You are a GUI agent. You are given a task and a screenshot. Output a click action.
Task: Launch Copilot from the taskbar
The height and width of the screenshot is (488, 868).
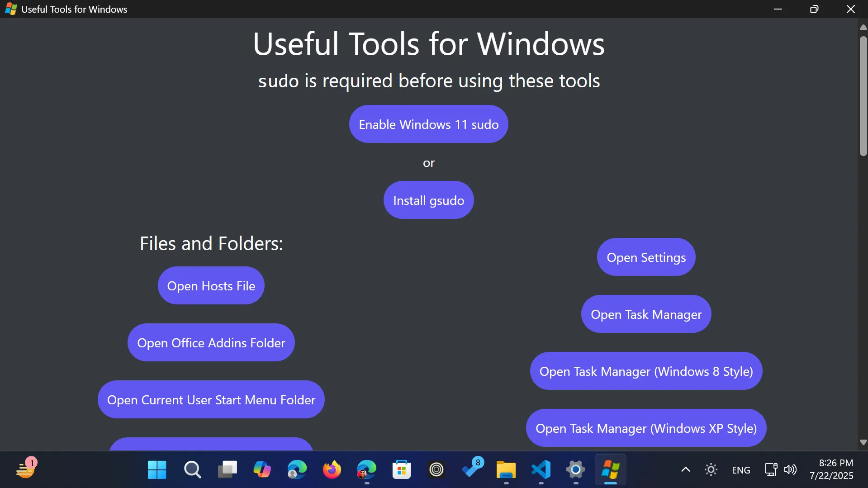(262, 469)
